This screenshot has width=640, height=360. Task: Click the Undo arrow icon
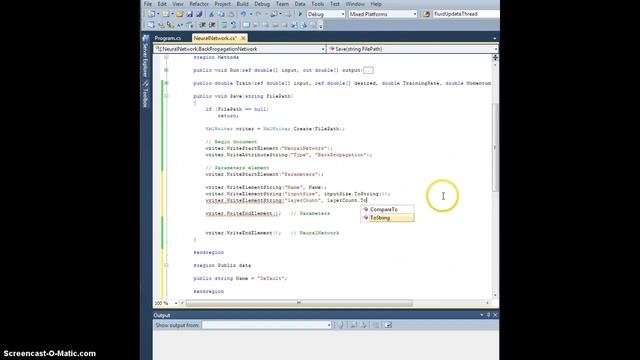(x=243, y=14)
